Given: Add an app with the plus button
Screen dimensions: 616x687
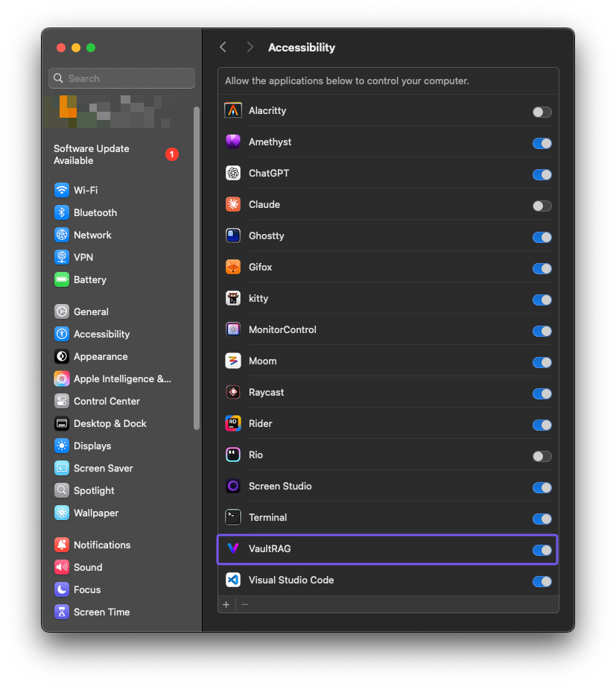Looking at the screenshot, I should tap(226, 604).
